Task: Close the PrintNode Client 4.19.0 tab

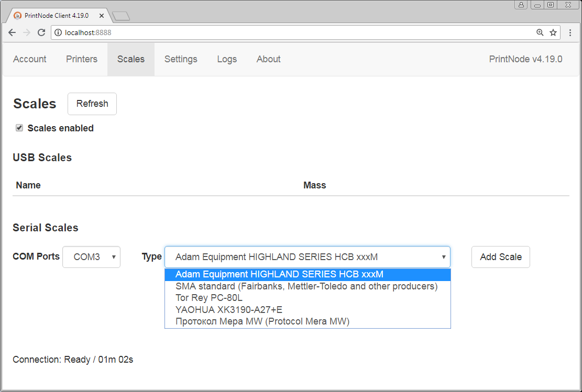Action: click(102, 16)
